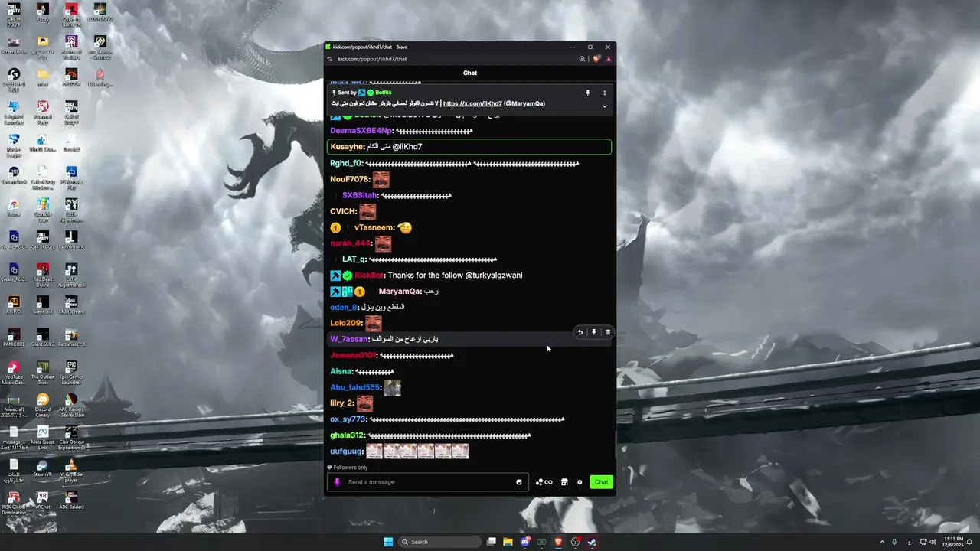Click Abu_fahd555's emote image

pyautogui.click(x=393, y=388)
